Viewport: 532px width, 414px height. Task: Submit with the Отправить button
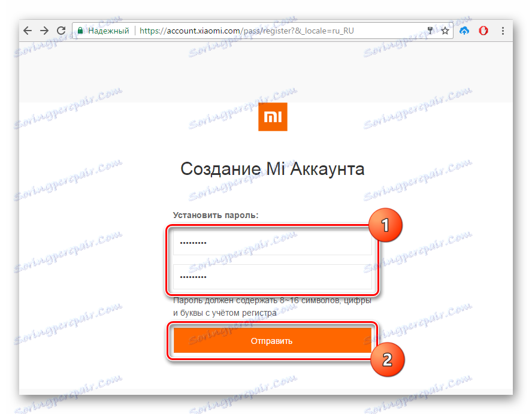coord(273,340)
